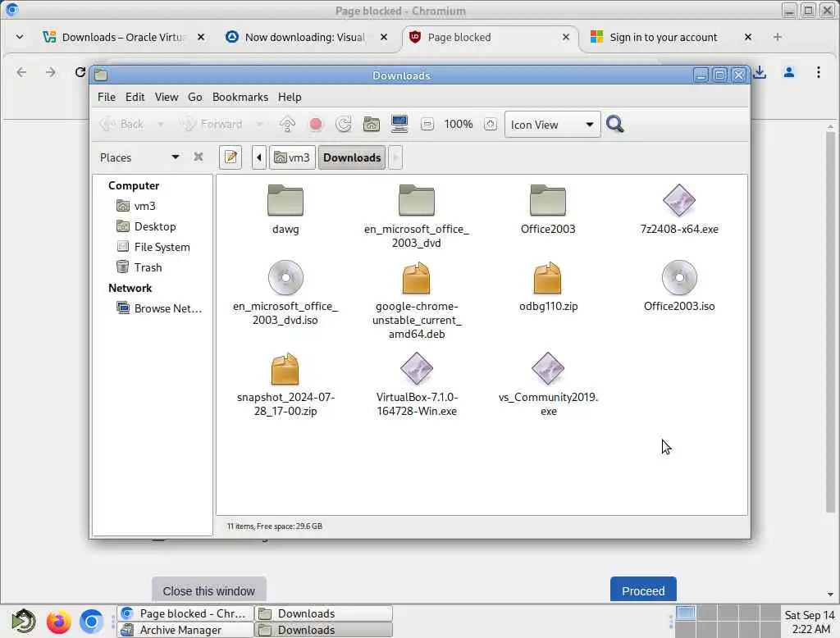Click the Close this window button
840x638 pixels.
click(x=209, y=590)
